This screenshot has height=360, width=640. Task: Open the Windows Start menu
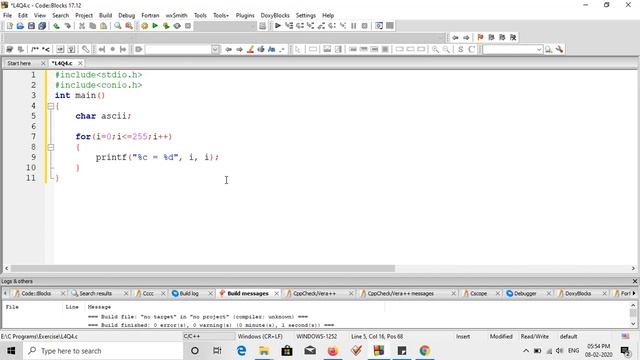click(11, 351)
